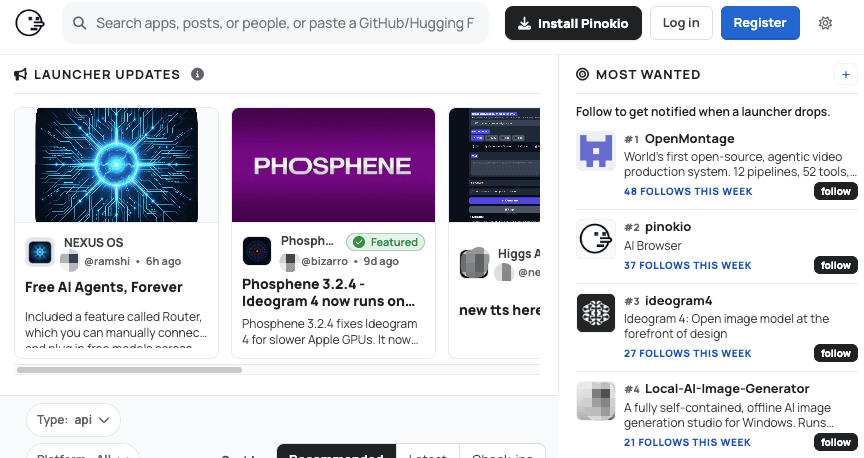The width and height of the screenshot is (864, 458).
Task: Follow Local-AI-Image-Generator
Action: click(835, 442)
